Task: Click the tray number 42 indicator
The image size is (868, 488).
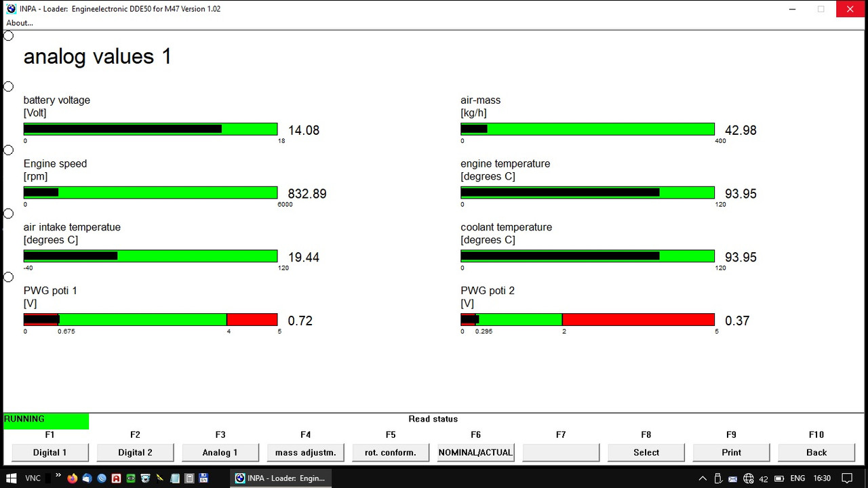Action: coord(764,479)
